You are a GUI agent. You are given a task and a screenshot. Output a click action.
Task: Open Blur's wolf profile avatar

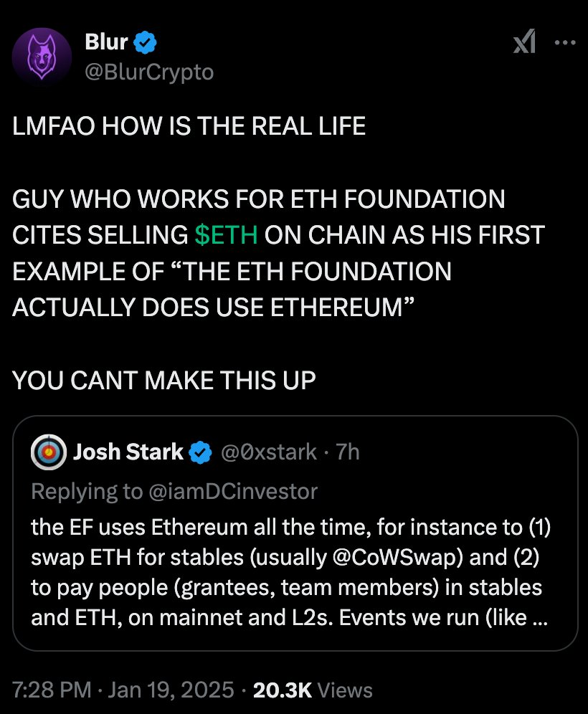coord(41,56)
